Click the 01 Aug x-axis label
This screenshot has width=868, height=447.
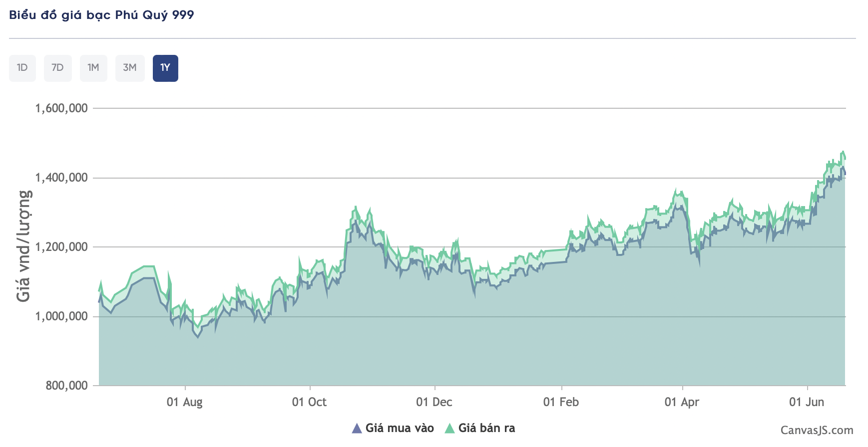[x=185, y=402]
